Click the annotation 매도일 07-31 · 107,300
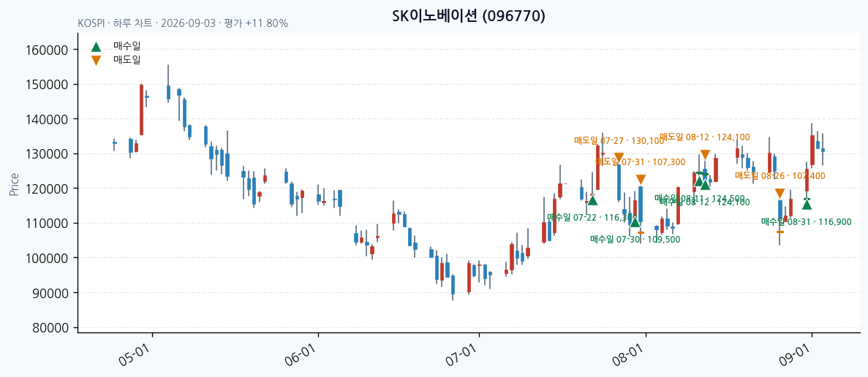This screenshot has width=868, height=377. [x=641, y=162]
